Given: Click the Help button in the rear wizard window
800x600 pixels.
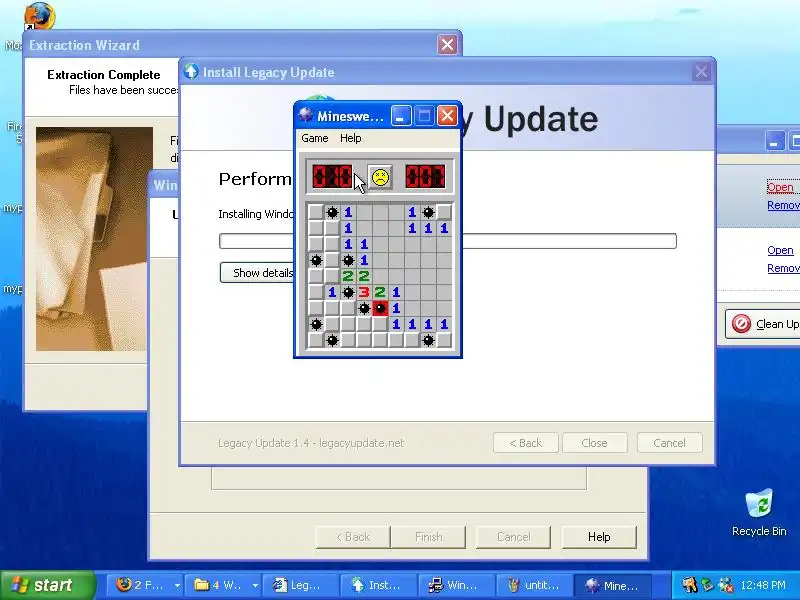Looking at the screenshot, I should tap(599, 537).
